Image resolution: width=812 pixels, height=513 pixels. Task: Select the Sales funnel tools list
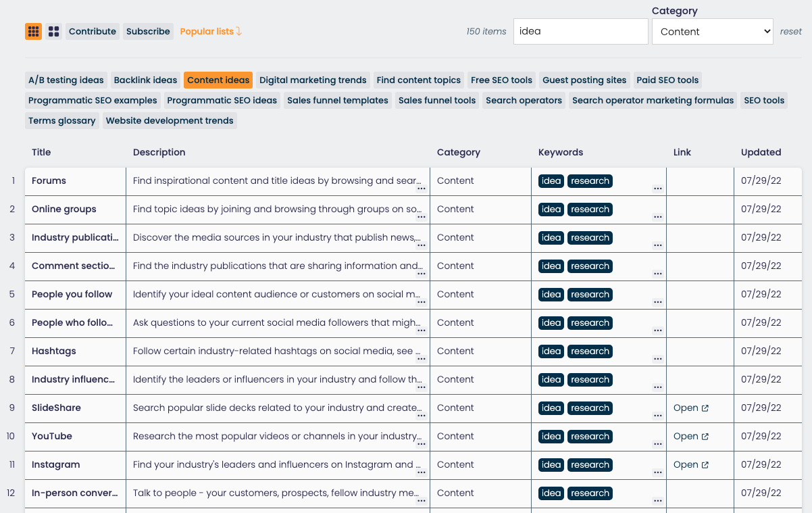437,100
